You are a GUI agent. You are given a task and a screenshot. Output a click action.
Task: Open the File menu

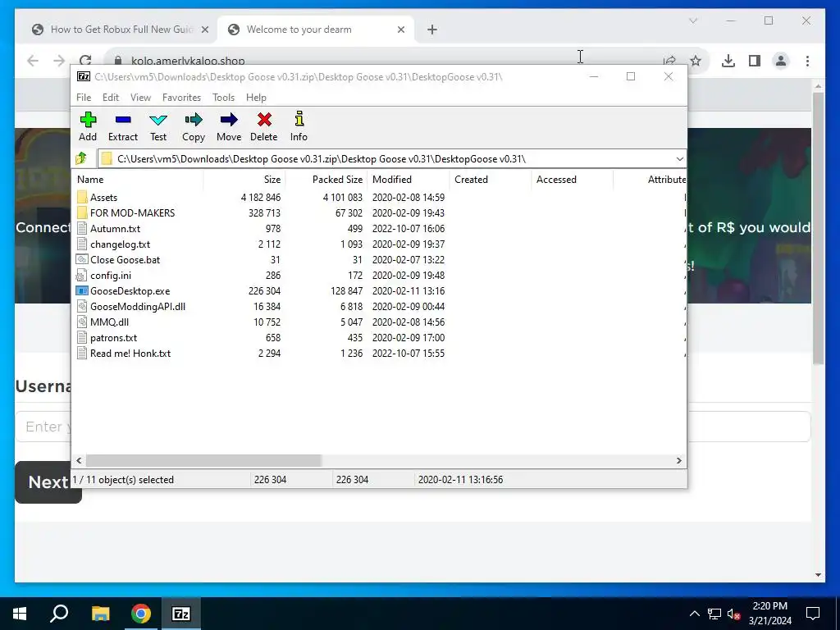click(x=84, y=98)
